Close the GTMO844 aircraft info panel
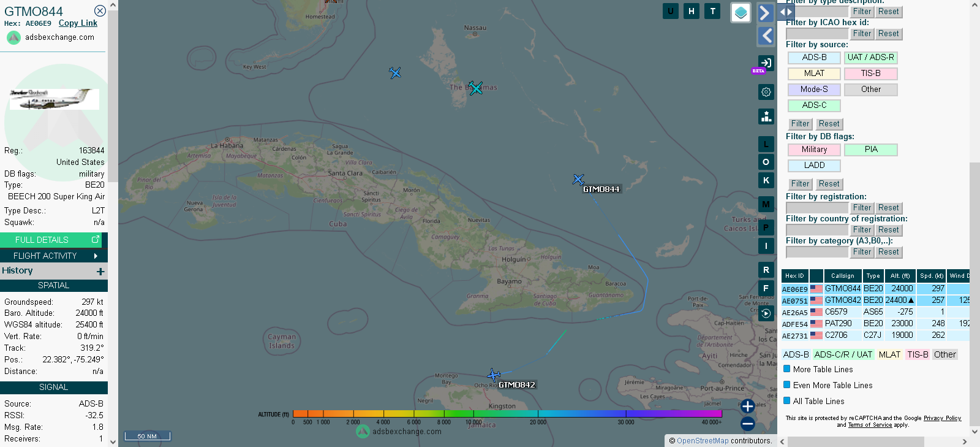 pyautogui.click(x=100, y=11)
